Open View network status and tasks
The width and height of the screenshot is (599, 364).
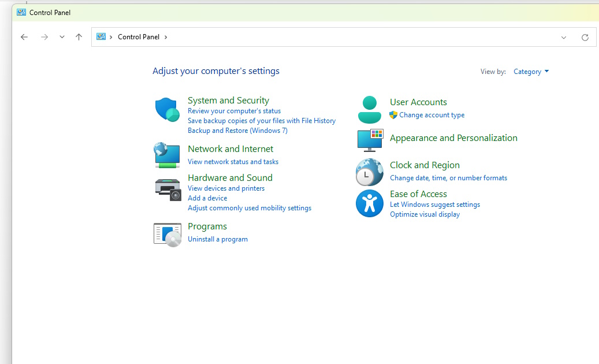[x=233, y=162]
